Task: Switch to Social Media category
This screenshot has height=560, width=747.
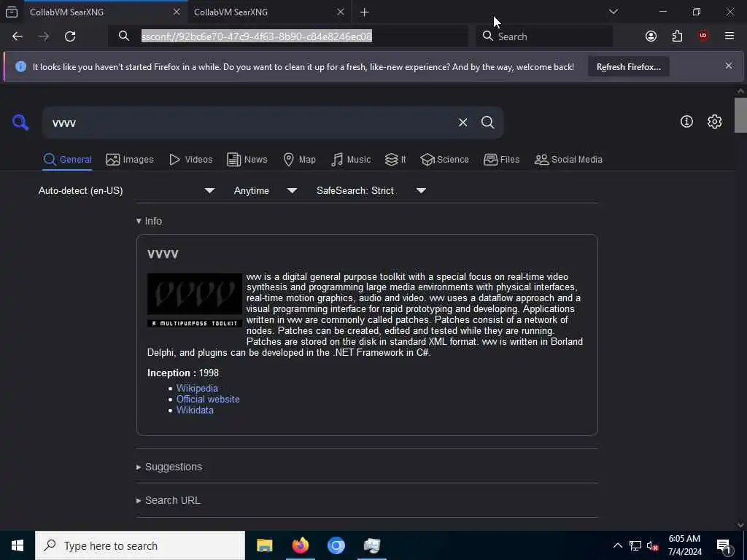Action: click(568, 160)
